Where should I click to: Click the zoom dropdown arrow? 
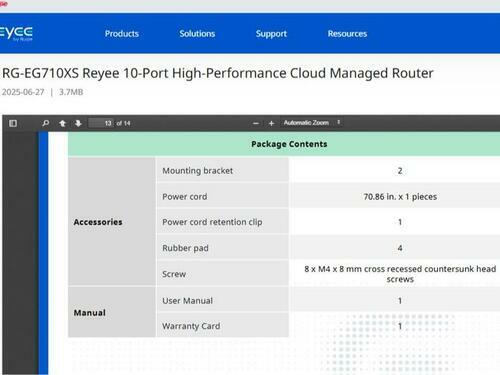point(338,122)
